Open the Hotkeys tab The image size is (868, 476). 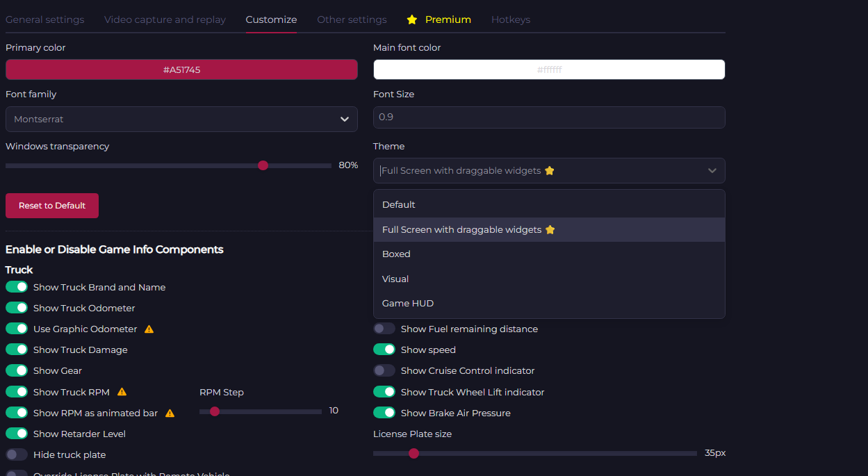tap(510, 19)
